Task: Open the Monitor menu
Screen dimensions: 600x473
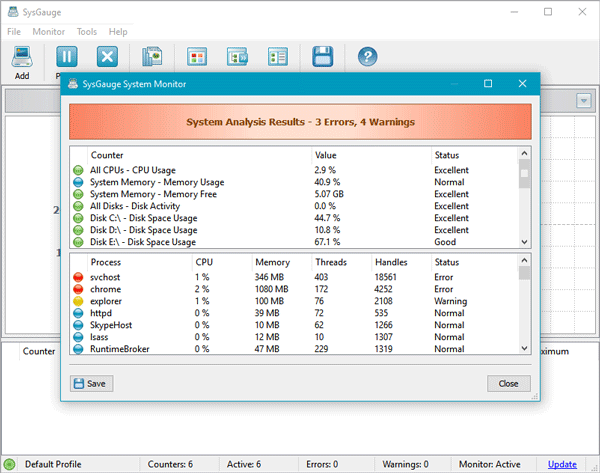Action: point(48,32)
